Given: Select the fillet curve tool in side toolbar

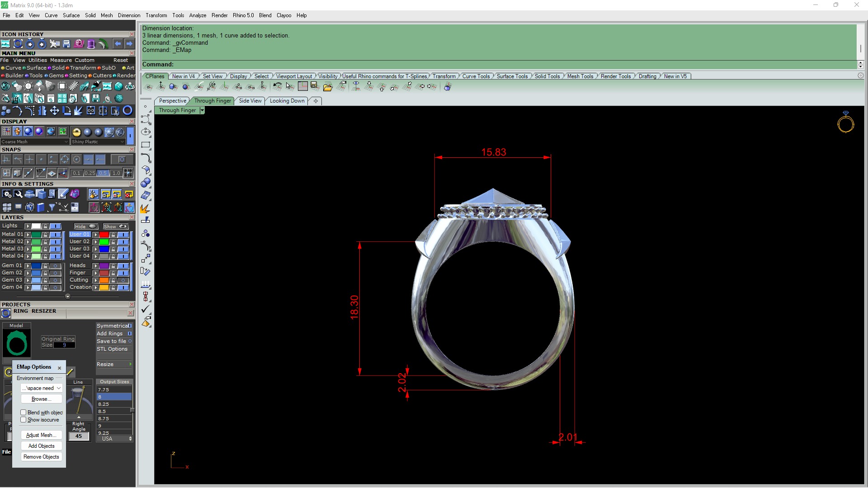Looking at the screenshot, I should 146,158.
